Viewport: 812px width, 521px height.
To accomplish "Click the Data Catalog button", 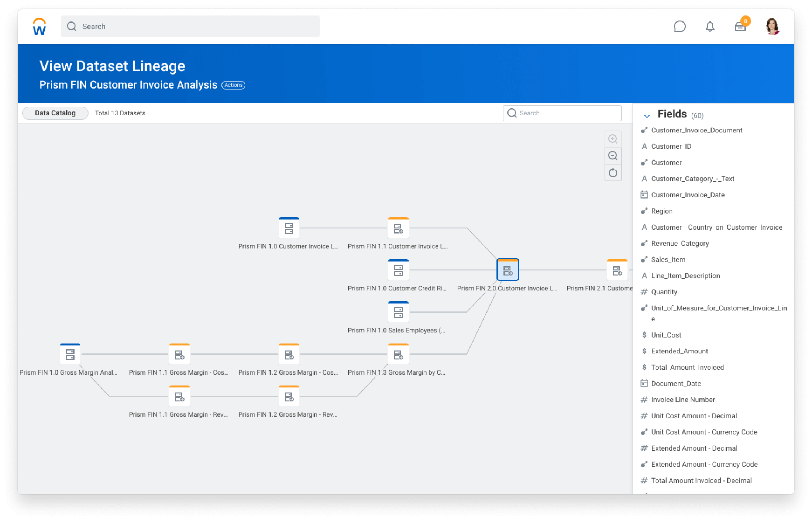I will click(x=55, y=113).
